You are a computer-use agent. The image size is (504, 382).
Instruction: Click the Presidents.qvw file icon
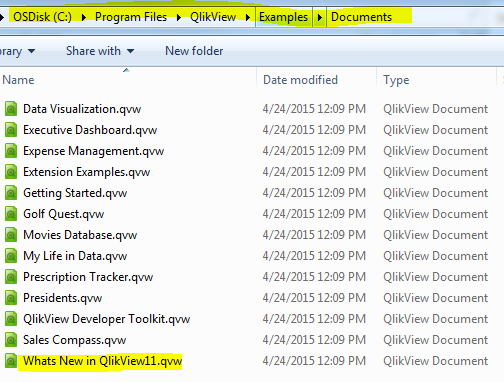point(11,298)
